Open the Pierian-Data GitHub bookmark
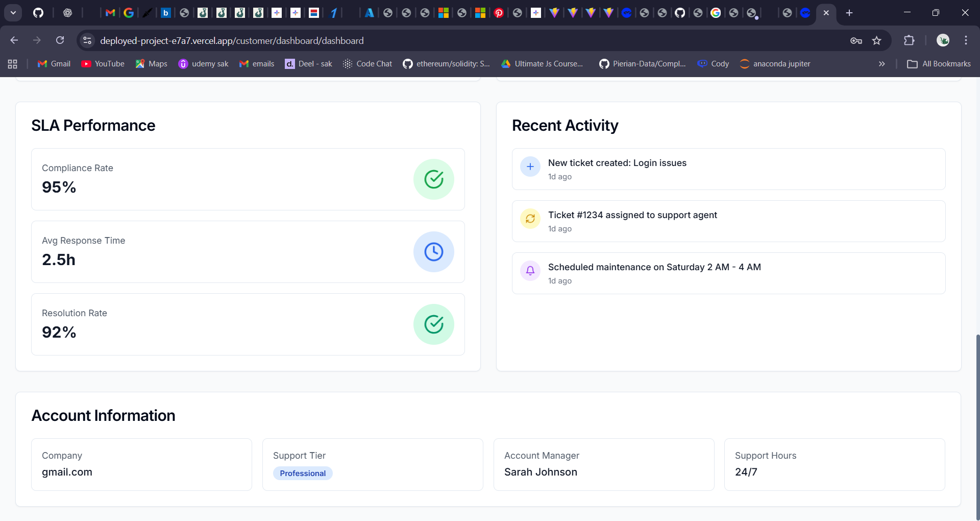The height and width of the screenshot is (521, 980). pos(643,64)
